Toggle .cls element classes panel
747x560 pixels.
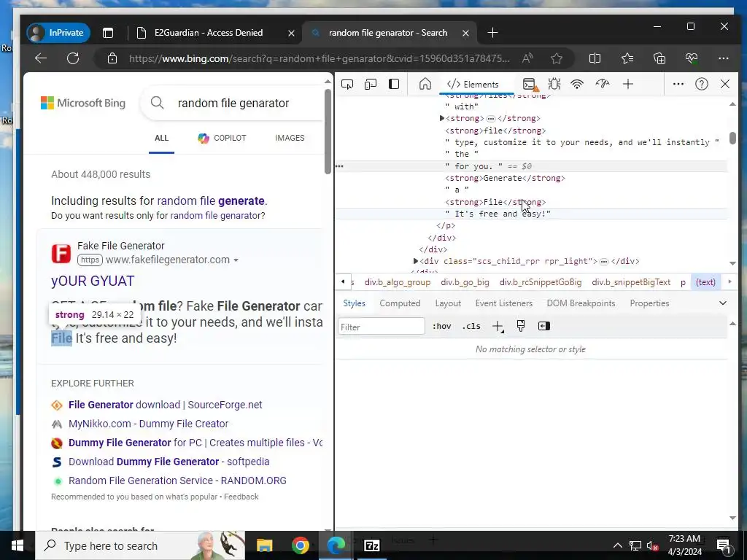471,326
